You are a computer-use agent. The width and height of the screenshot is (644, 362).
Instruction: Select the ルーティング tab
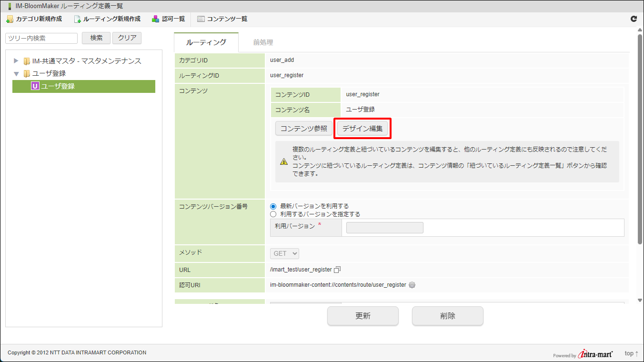point(206,42)
